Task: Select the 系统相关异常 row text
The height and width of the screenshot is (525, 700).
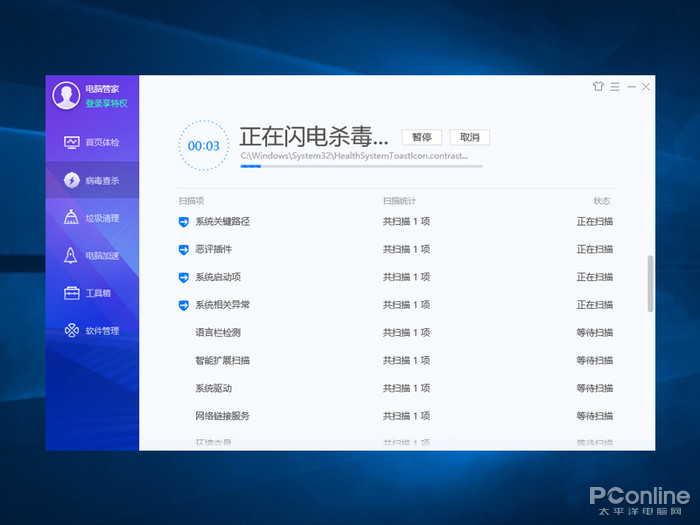Action: click(222, 305)
